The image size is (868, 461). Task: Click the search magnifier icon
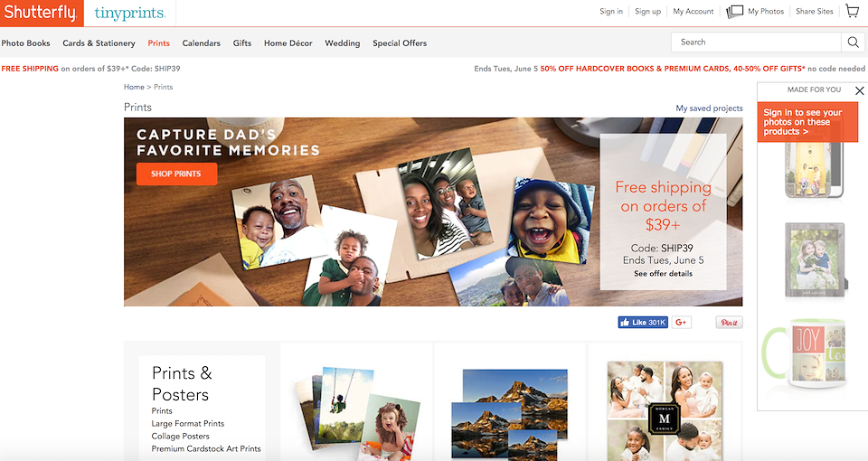853,42
